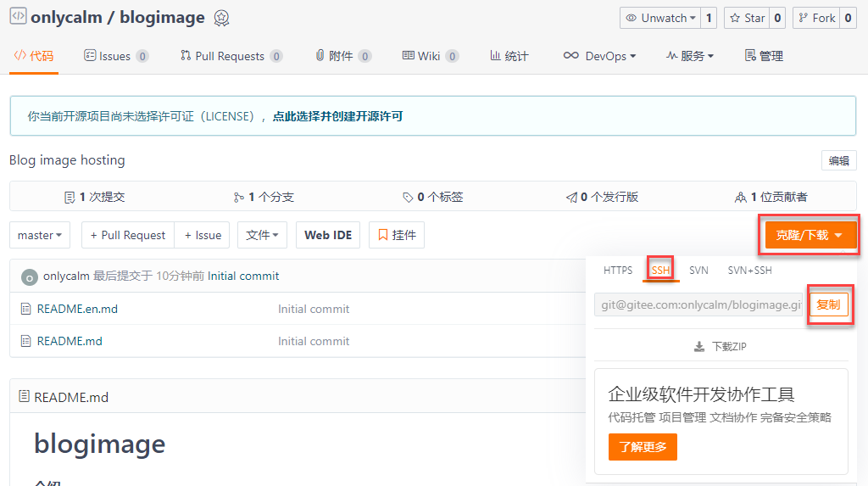Screen dimensions: 868x486
Task: Click the Issues tab icon
Action: click(x=90, y=55)
